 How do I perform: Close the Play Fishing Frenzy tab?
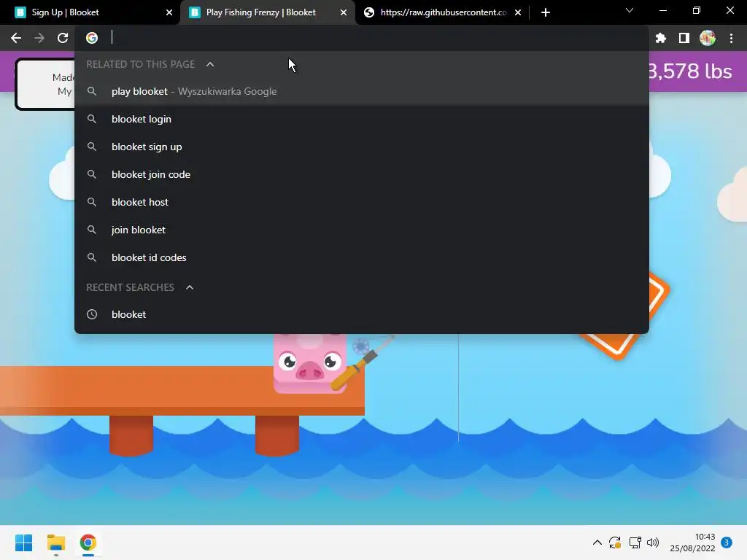[344, 12]
